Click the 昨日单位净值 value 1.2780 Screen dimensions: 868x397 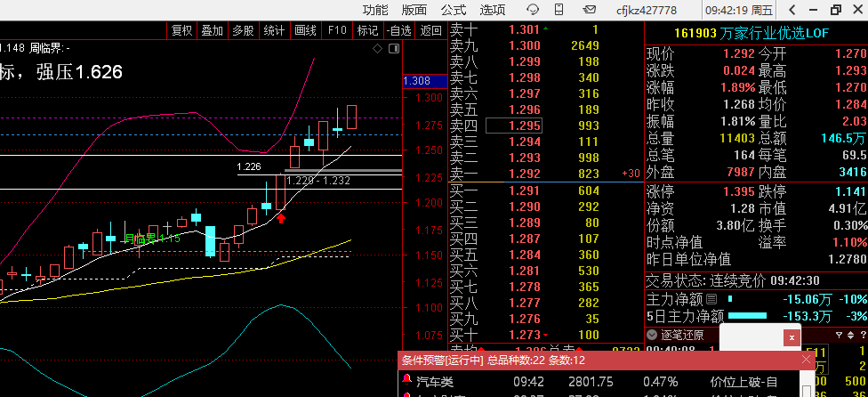coord(847,259)
